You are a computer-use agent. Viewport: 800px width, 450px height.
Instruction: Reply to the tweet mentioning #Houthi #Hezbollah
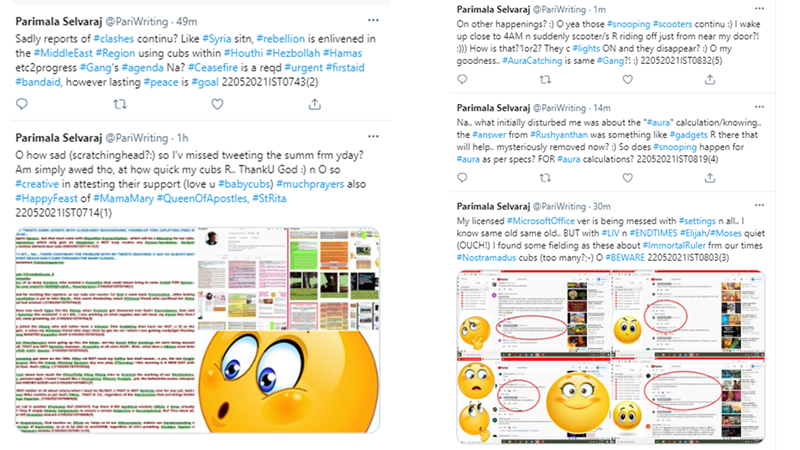[22, 104]
